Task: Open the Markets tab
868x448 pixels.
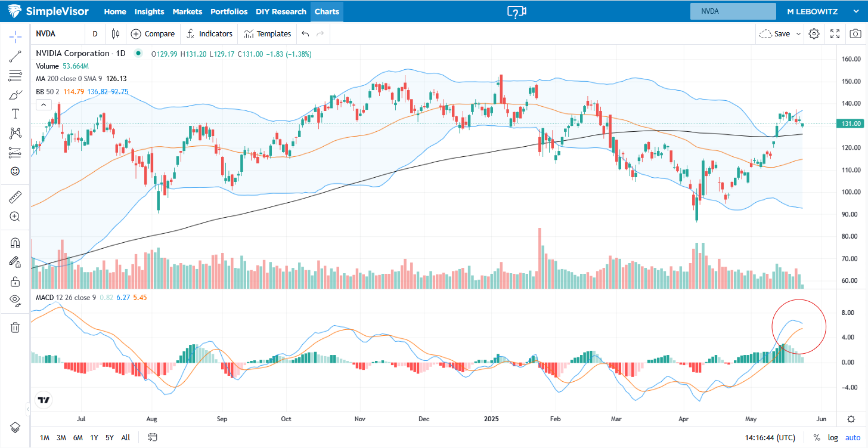Action: (x=187, y=11)
